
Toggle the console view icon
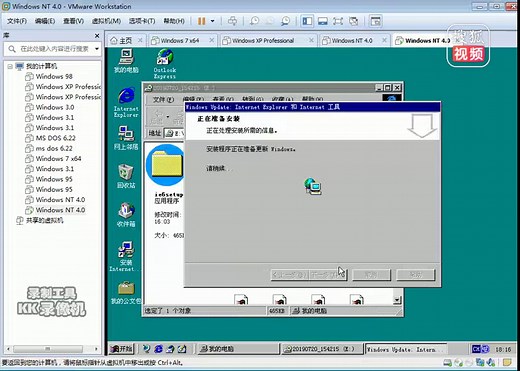pos(376,21)
